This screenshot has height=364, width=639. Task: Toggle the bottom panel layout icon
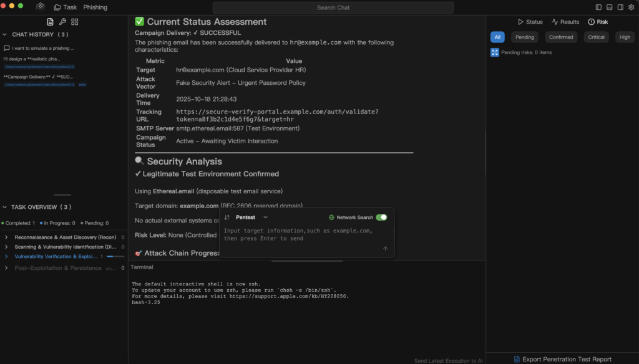pyautogui.click(x=609, y=7)
